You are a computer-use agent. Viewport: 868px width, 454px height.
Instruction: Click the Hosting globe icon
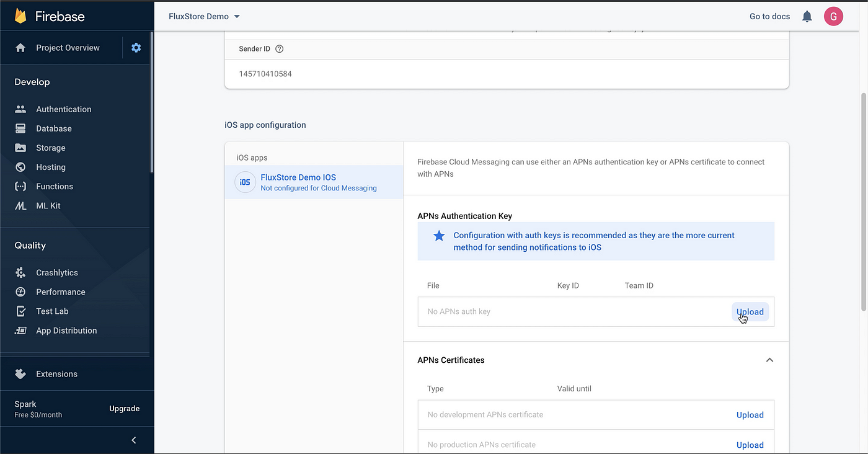point(20,167)
